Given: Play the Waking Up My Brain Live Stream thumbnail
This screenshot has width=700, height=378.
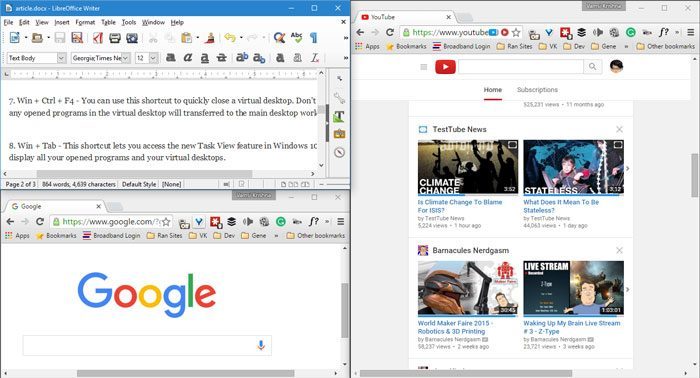Looking at the screenshot, I should click(573, 288).
